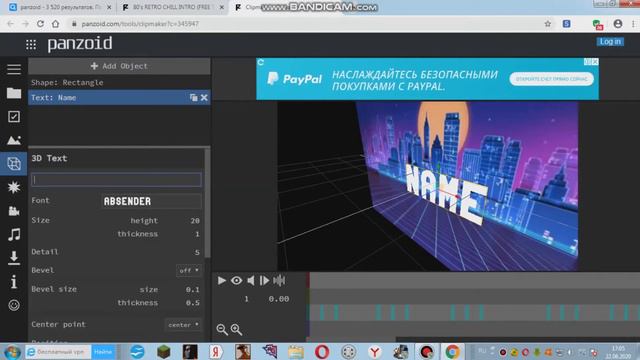
Task: Open the info panel in the sidebar
Action: coord(14,282)
